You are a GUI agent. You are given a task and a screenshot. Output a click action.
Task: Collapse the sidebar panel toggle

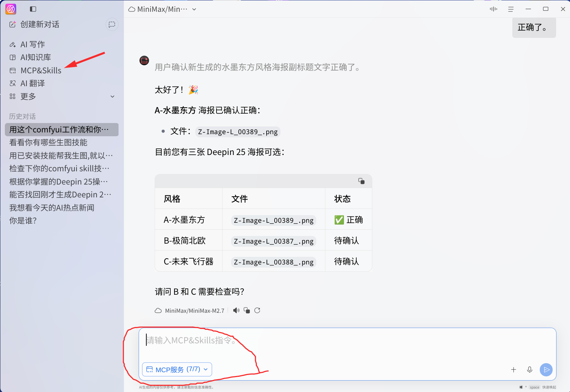coord(33,9)
